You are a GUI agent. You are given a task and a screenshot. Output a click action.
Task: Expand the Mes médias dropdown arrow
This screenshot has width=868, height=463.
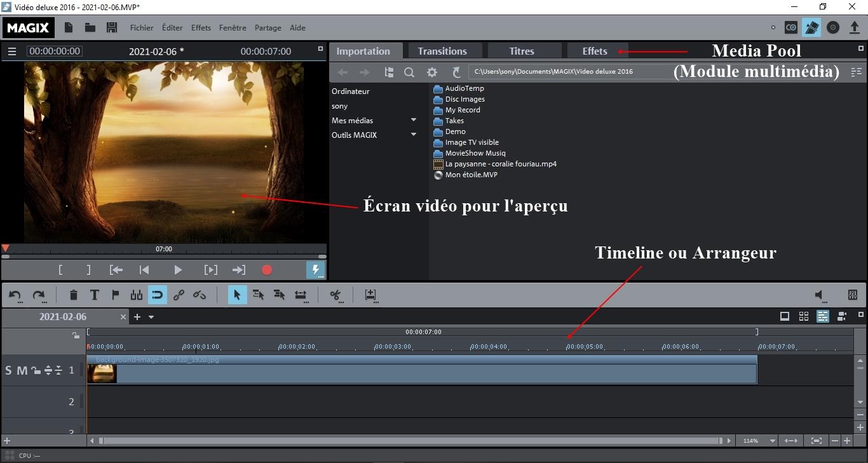414,120
